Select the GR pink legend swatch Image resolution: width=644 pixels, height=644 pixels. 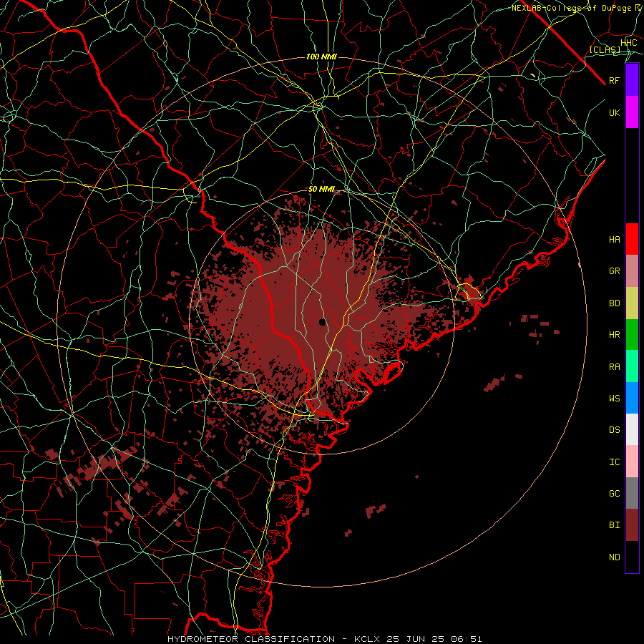[x=632, y=271]
